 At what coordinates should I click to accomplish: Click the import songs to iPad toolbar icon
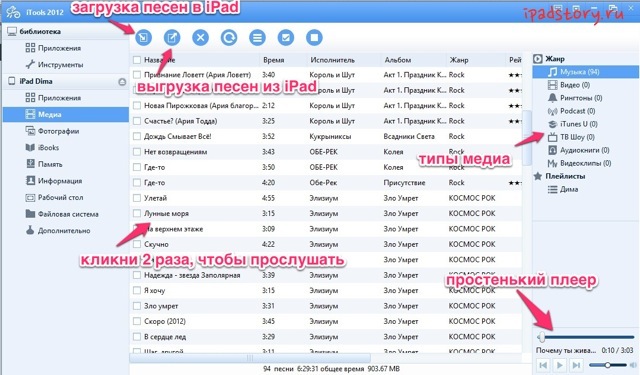pyautogui.click(x=143, y=38)
